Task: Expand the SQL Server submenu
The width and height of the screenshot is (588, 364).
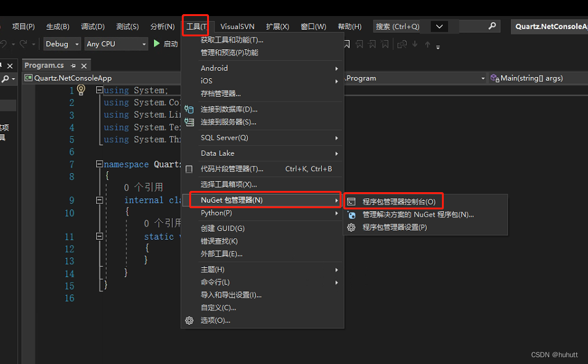Action: coord(337,139)
